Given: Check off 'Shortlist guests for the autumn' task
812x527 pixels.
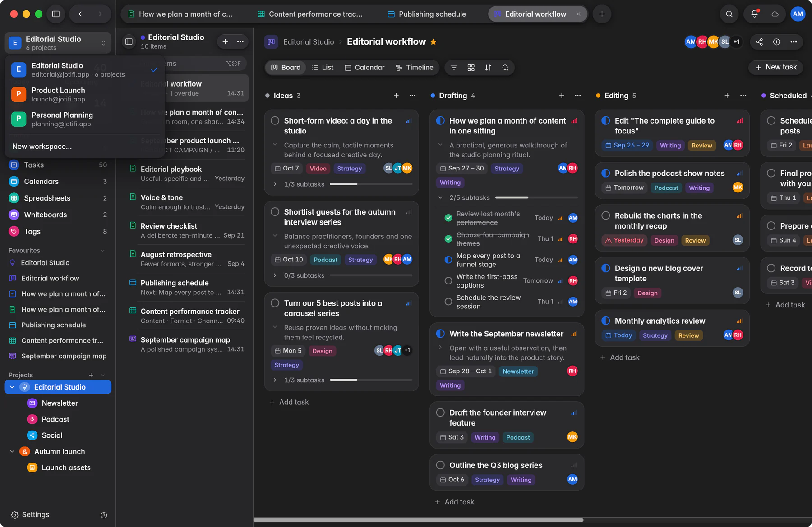Looking at the screenshot, I should (x=275, y=212).
